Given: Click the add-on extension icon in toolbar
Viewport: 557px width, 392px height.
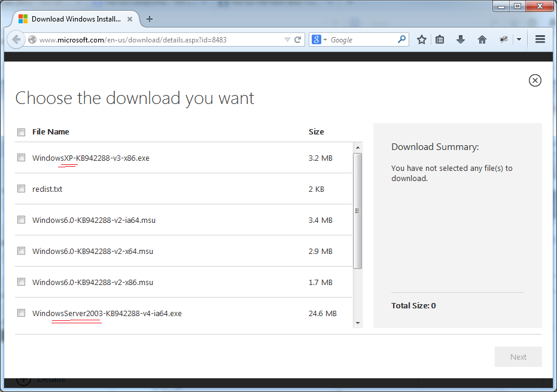Looking at the screenshot, I should (x=504, y=39).
